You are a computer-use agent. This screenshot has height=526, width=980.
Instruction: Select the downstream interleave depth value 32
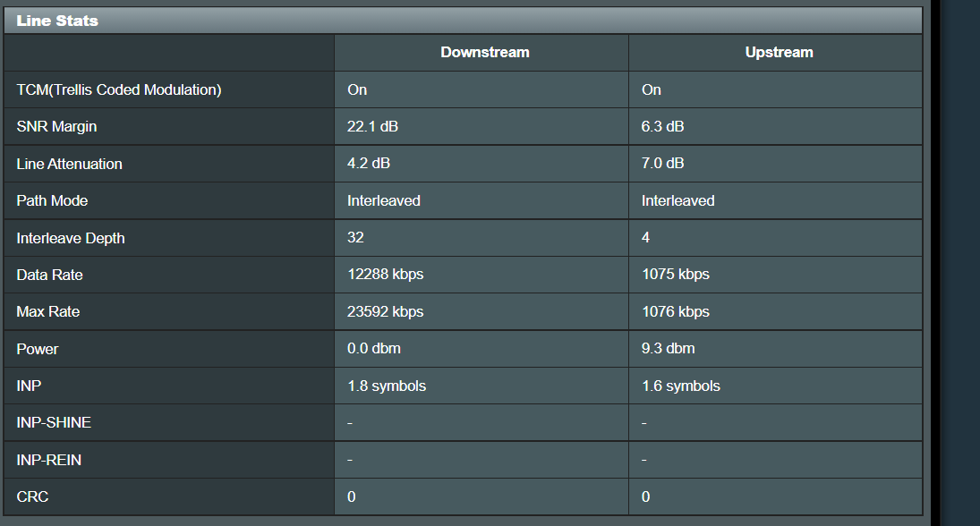[x=355, y=239]
